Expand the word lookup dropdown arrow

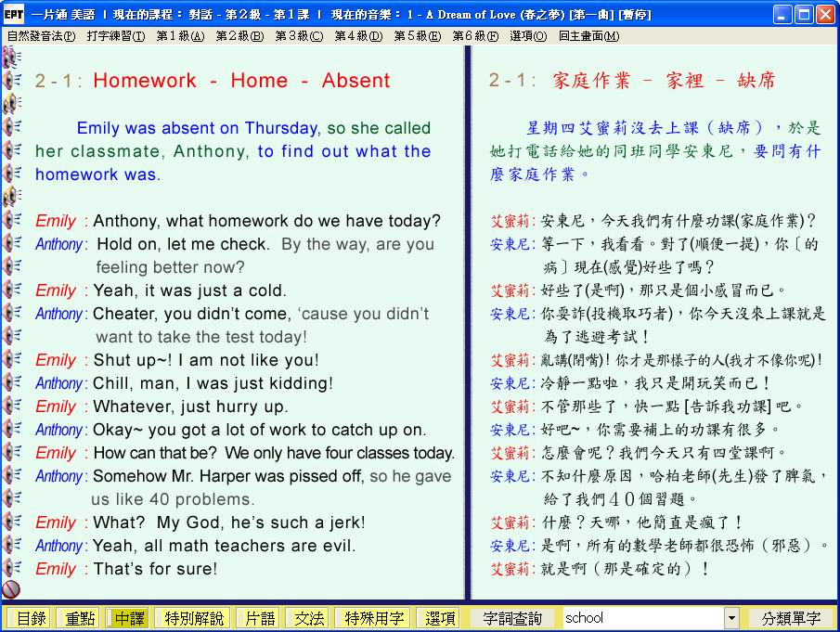731,618
